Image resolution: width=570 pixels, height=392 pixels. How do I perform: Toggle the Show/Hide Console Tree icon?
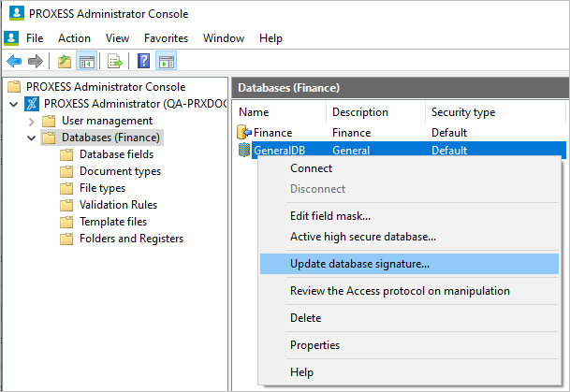(86, 61)
